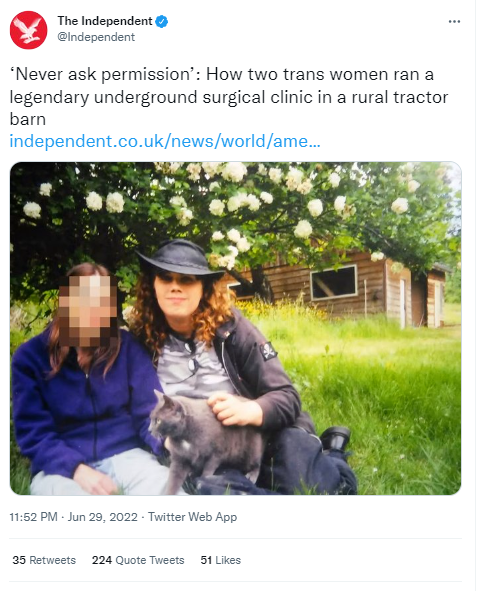Show the 51 Likes list

click(220, 560)
